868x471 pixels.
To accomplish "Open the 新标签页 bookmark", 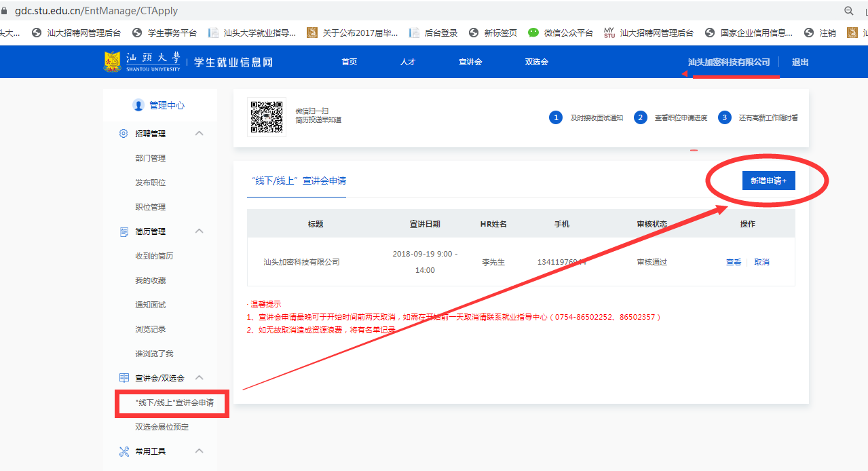I will click(x=493, y=33).
